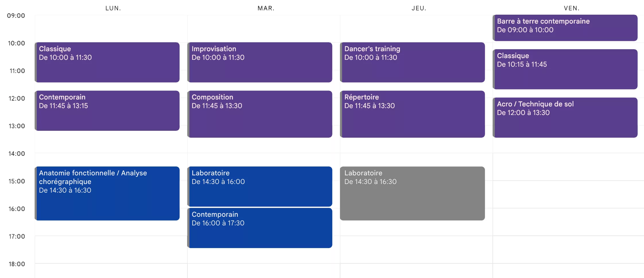Open the Monday Classique 10:00 event
Screen dimensions: 644x278
click(x=107, y=62)
